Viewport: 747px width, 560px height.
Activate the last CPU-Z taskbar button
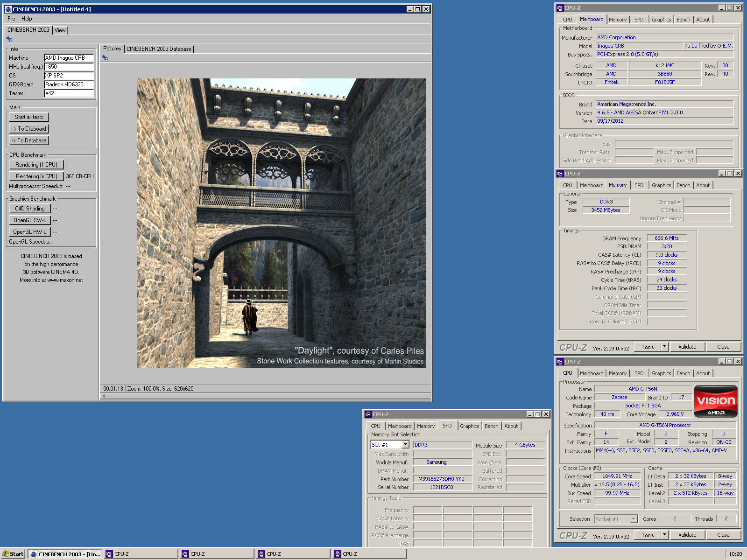point(370,554)
